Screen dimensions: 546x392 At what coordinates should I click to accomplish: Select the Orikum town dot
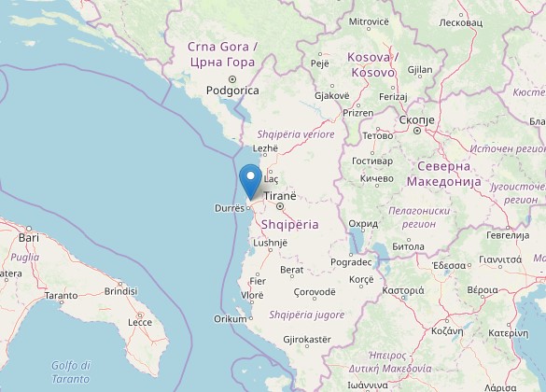point(251,318)
